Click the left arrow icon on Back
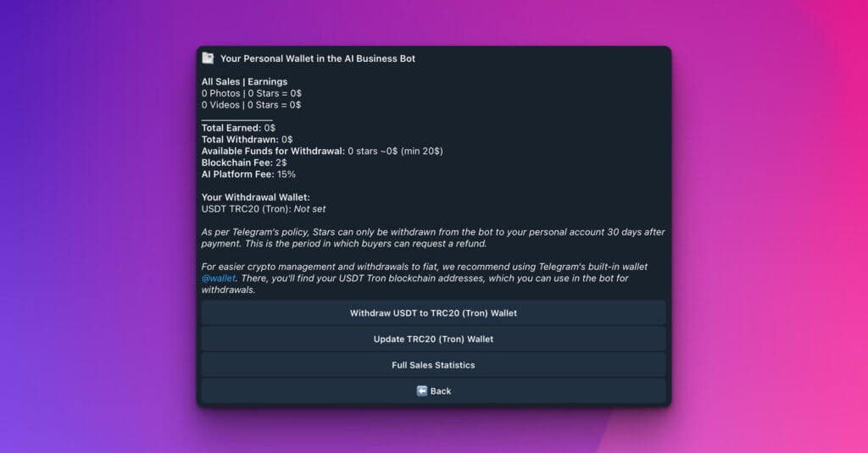The image size is (868, 453). click(x=421, y=391)
